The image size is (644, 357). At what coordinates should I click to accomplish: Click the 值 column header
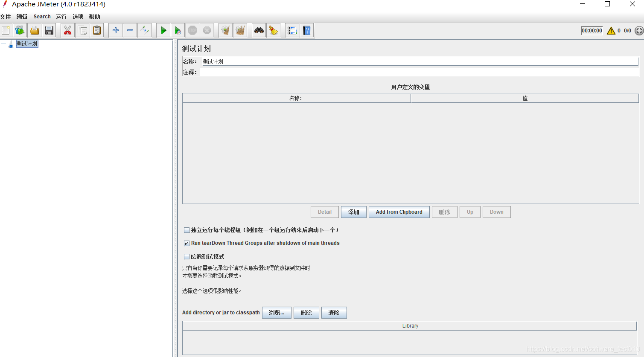click(x=525, y=98)
